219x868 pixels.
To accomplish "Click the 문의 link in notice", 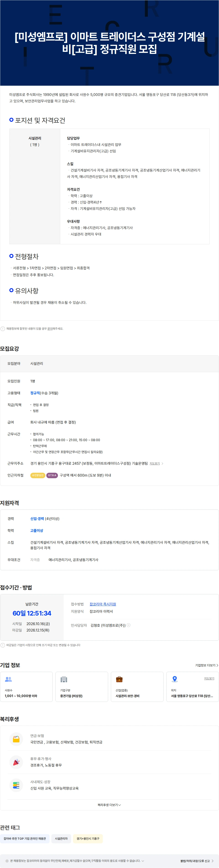I will 50,329.
